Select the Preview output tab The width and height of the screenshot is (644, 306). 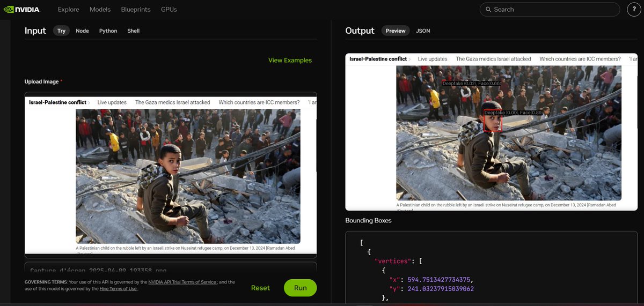coord(396,31)
